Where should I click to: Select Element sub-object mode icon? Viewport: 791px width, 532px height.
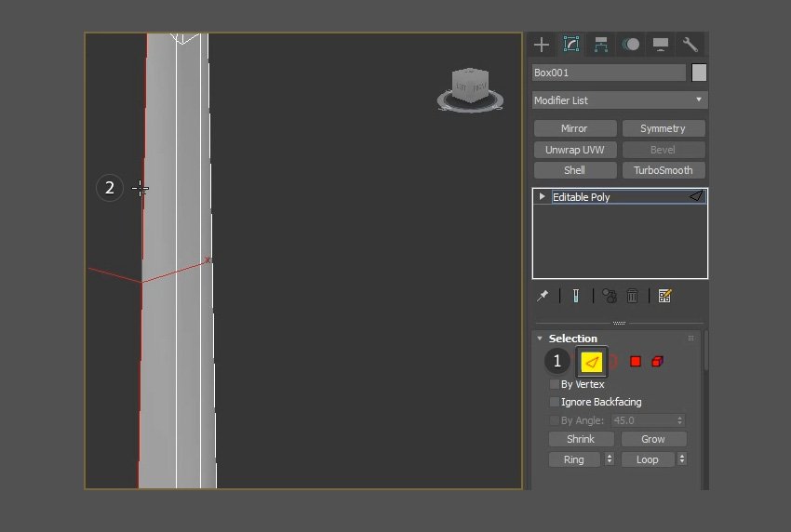657,362
